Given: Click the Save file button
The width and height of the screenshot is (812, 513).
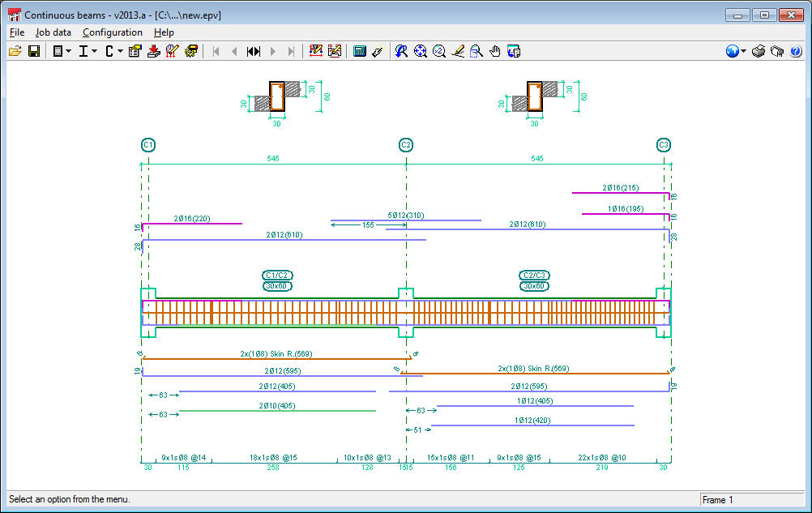Looking at the screenshot, I should point(34,50).
